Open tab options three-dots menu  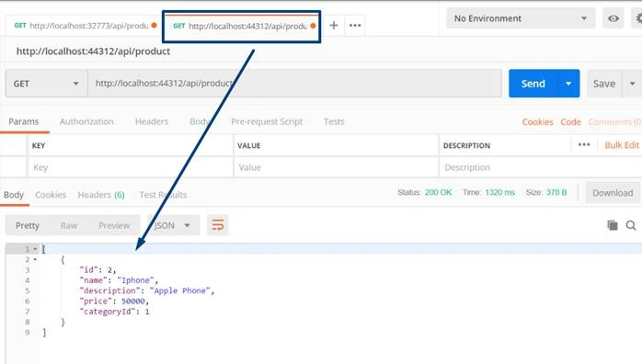[x=355, y=26]
